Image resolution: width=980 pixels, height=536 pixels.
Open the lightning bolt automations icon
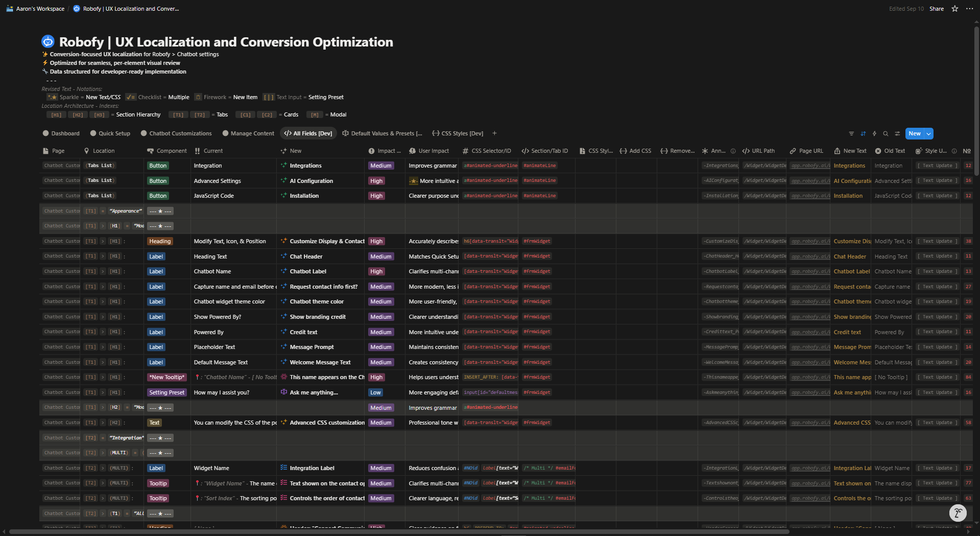(x=874, y=134)
